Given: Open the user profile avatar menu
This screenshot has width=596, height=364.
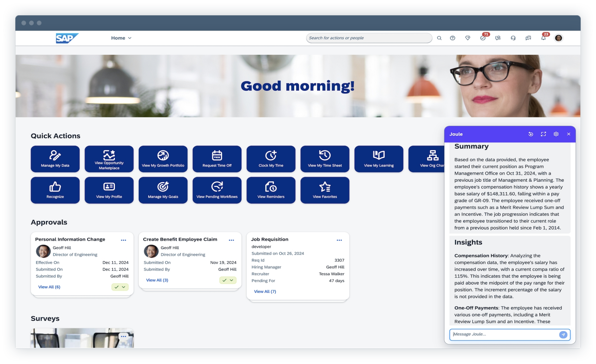Looking at the screenshot, I should click(x=558, y=38).
